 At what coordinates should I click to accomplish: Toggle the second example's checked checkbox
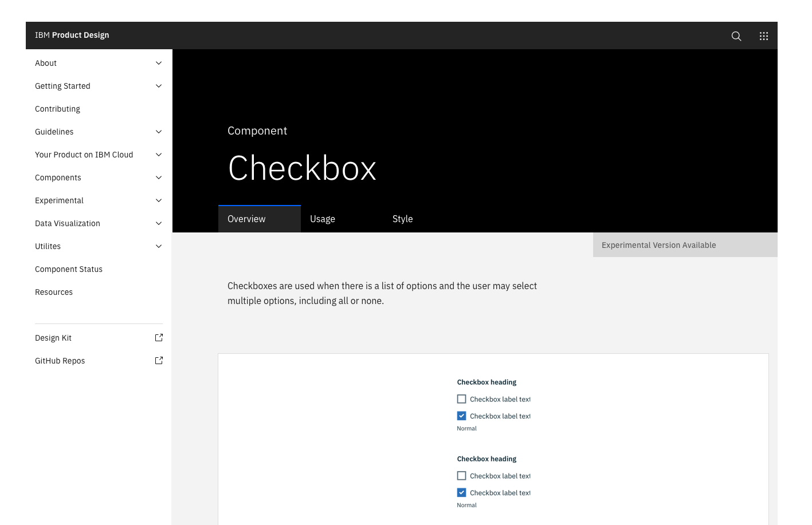coord(461,492)
